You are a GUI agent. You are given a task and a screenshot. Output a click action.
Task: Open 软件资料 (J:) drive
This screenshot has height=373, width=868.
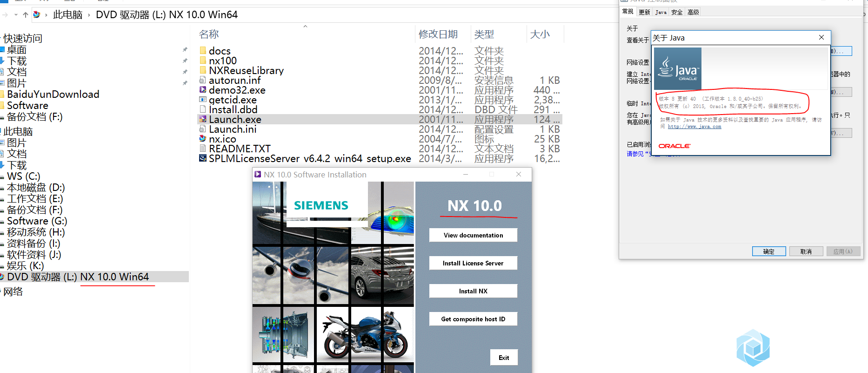34,254
